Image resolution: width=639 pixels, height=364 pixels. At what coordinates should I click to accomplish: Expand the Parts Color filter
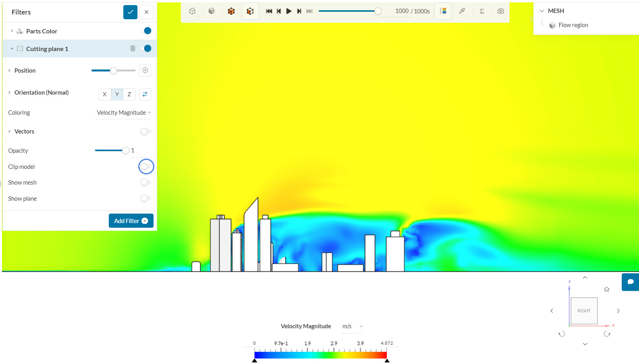(12, 31)
